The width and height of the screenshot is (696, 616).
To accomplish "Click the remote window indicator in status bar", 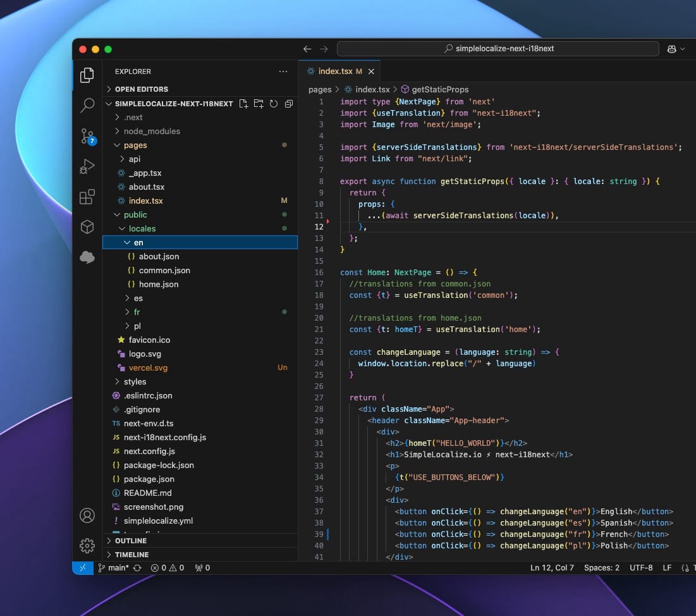I will [x=83, y=567].
